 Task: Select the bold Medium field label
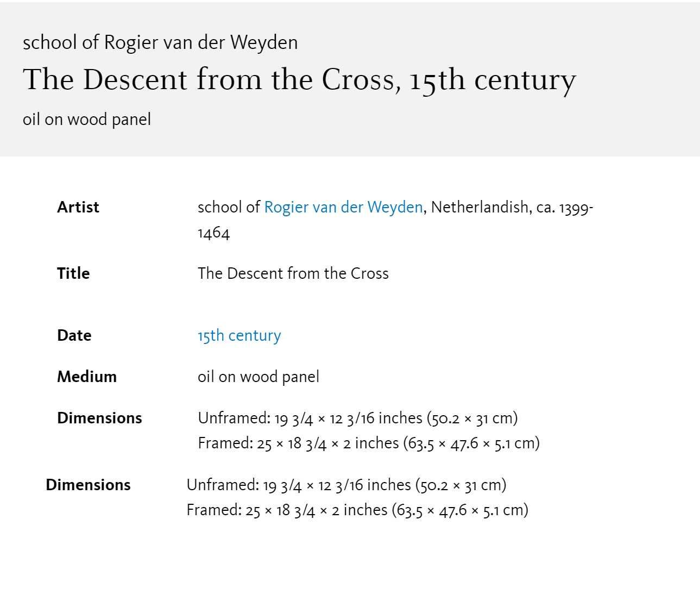tap(87, 377)
